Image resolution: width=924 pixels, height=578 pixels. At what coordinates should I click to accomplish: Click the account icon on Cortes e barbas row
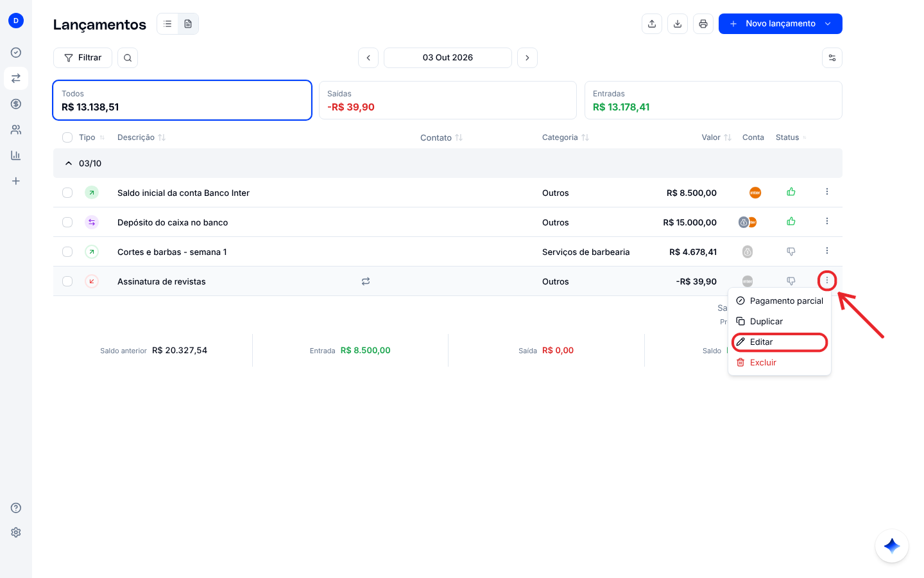(x=748, y=252)
